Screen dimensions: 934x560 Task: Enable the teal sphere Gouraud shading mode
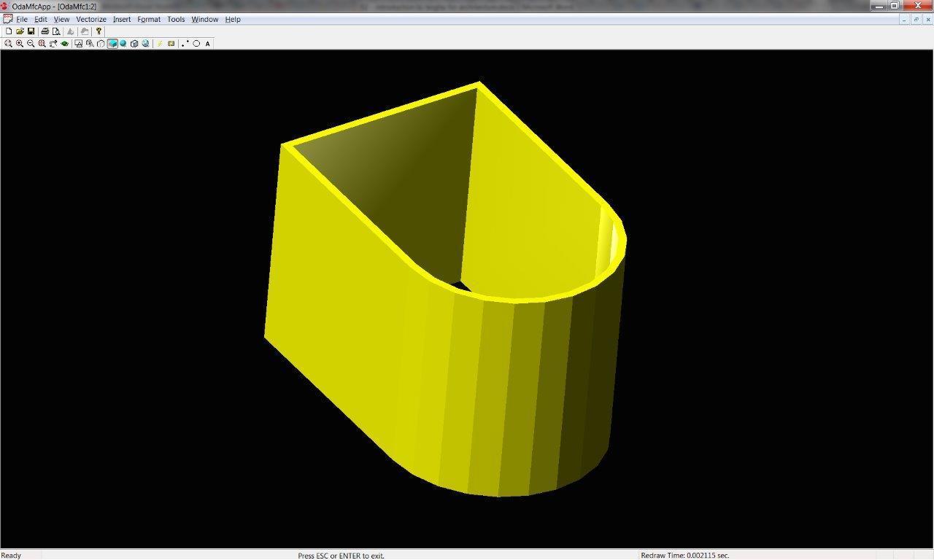coord(123,44)
